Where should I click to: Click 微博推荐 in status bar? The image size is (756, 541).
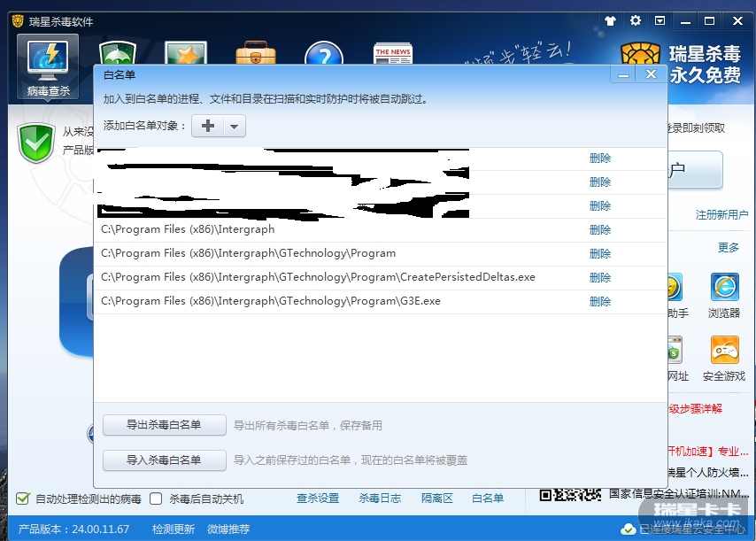coord(228,529)
